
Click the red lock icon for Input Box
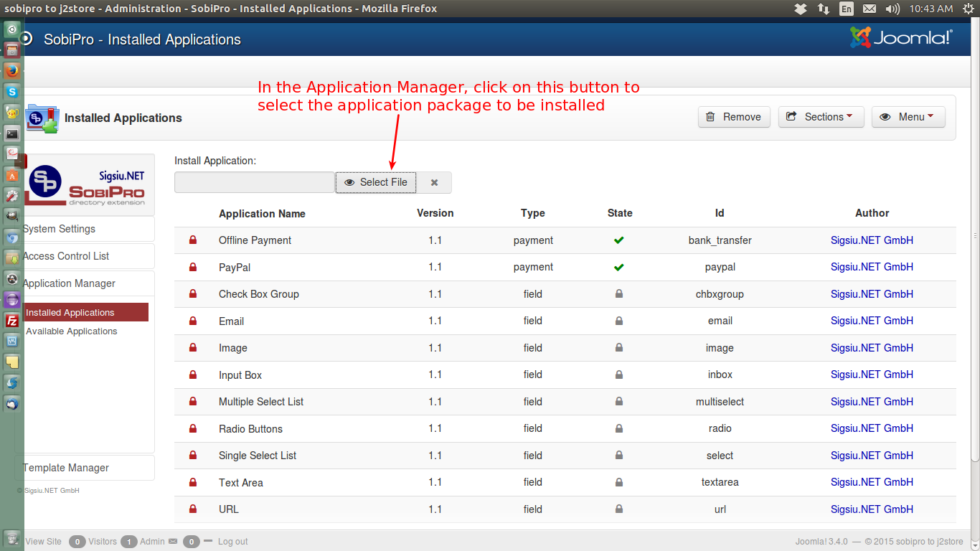[x=193, y=375]
